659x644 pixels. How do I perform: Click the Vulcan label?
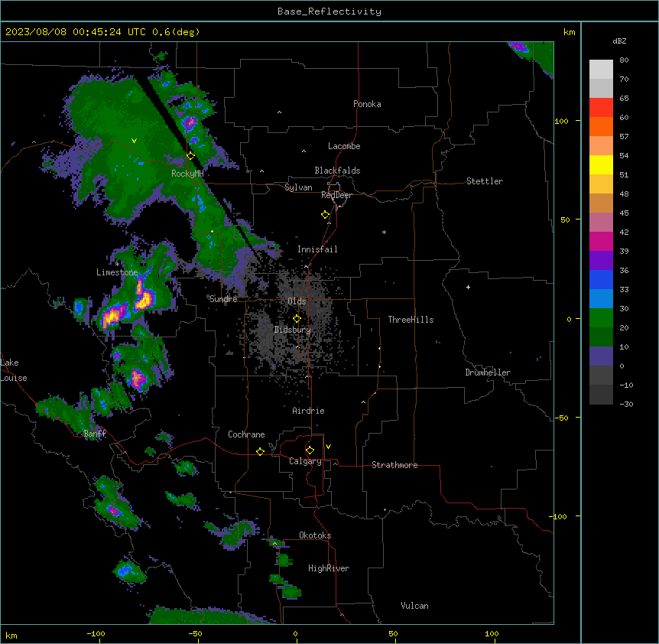coord(414,606)
